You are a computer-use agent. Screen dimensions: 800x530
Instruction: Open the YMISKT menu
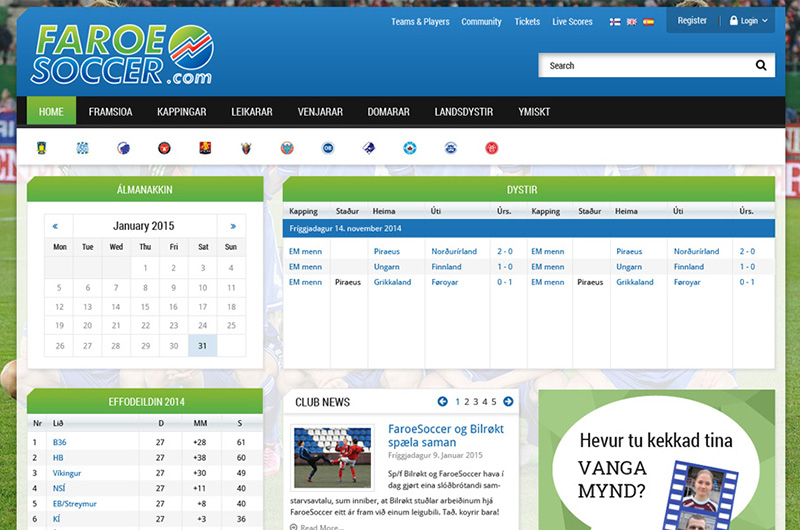pyautogui.click(x=534, y=112)
